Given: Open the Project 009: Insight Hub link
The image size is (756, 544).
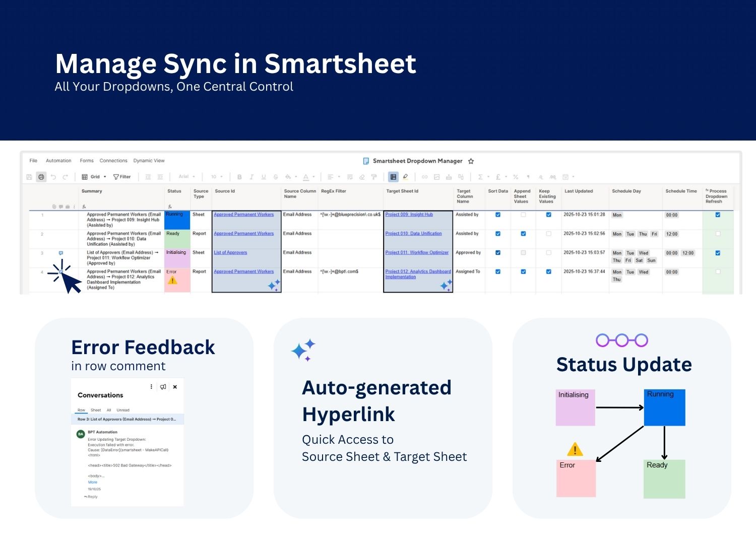Looking at the screenshot, I should pos(409,215).
